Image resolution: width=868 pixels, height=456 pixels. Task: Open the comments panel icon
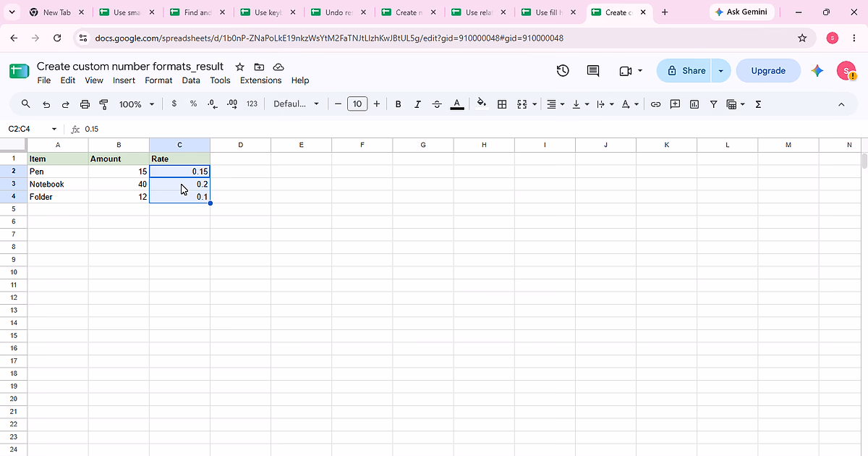[x=593, y=70]
